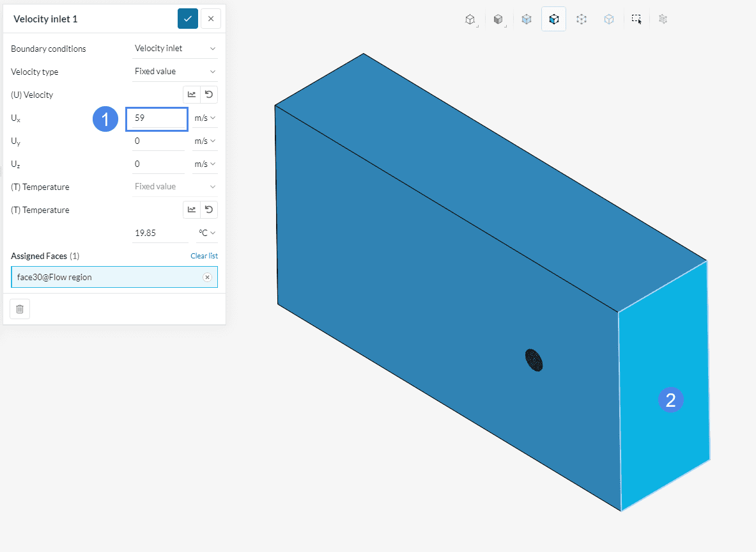
Task: Click the Ux velocity input field
Action: 157,118
